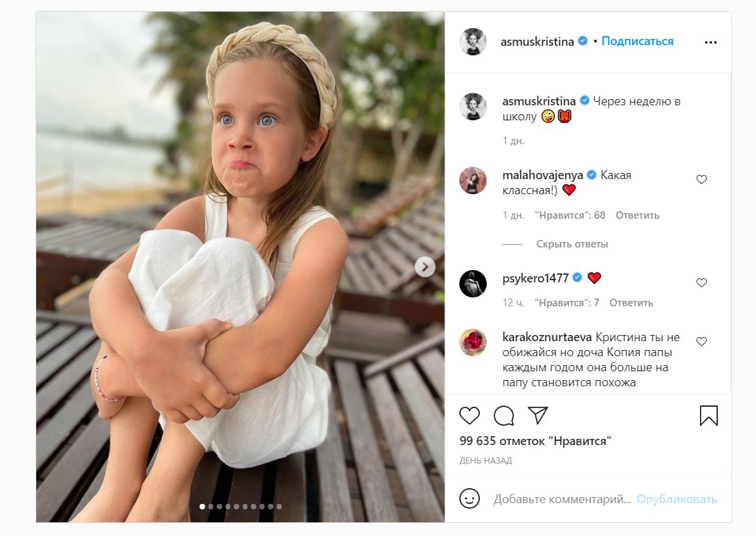The width and height of the screenshot is (756, 536).
Task: Like the post with the heart icon
Action: pyautogui.click(x=470, y=415)
